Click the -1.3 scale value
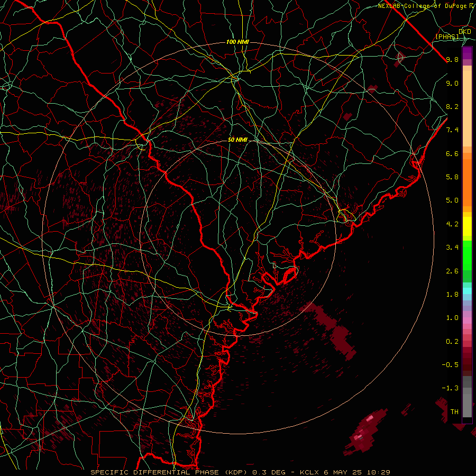Image resolution: width=476 pixels, height=476 pixels. (x=450, y=388)
